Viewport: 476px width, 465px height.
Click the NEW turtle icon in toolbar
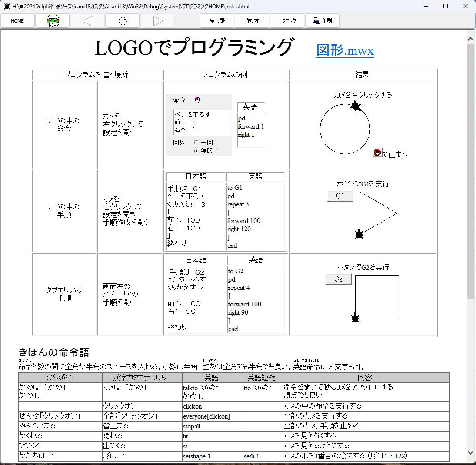tap(53, 21)
